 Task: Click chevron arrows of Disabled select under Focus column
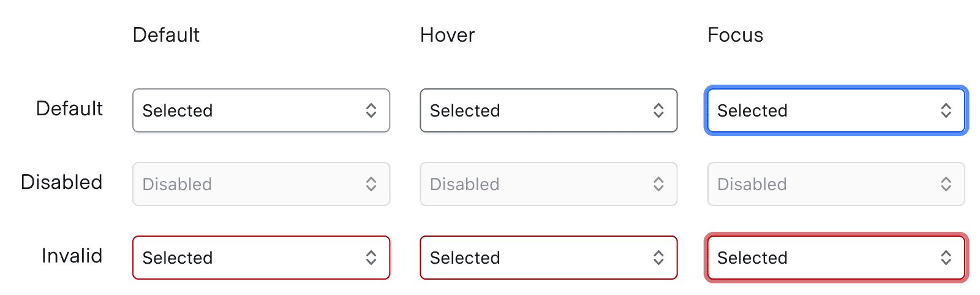coord(946,184)
